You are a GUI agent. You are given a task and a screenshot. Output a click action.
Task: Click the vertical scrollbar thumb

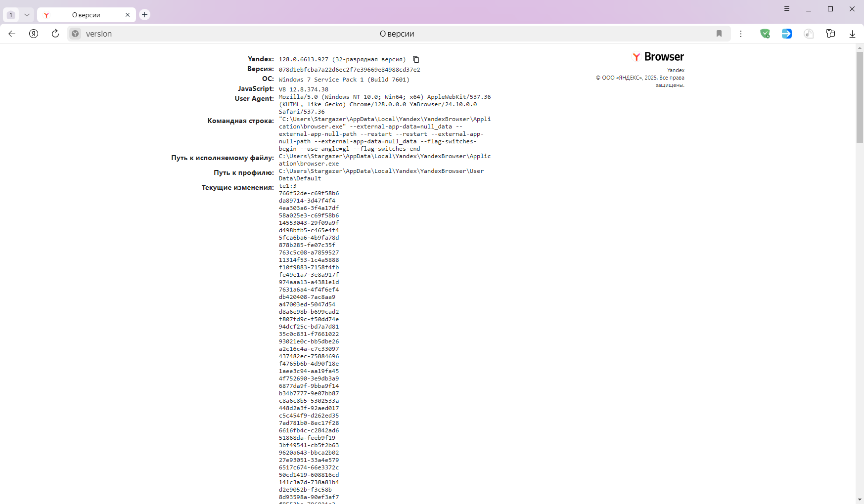[x=860, y=97]
